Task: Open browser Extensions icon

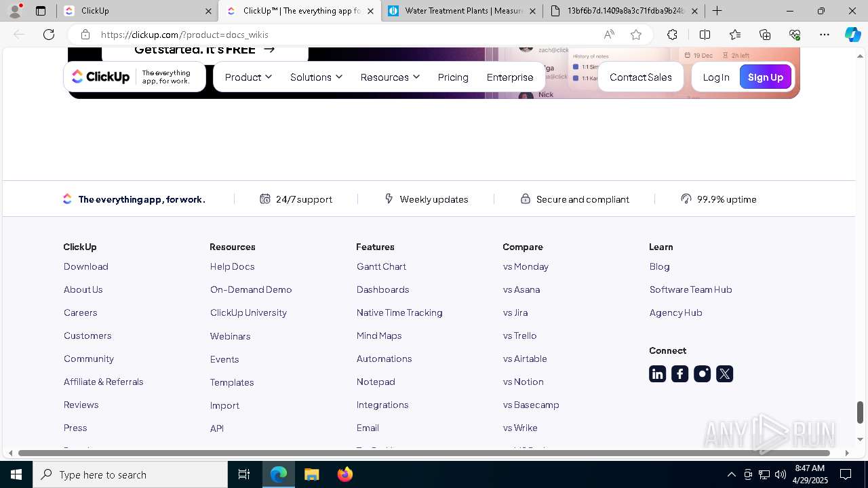Action: click(672, 35)
